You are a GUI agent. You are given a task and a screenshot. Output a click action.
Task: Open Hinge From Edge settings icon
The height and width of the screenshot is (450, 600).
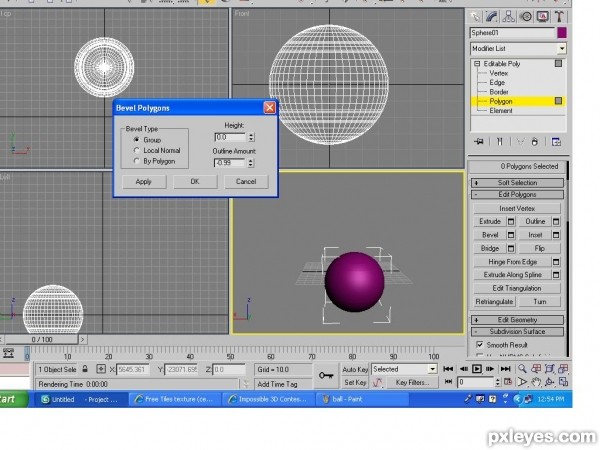click(x=556, y=262)
